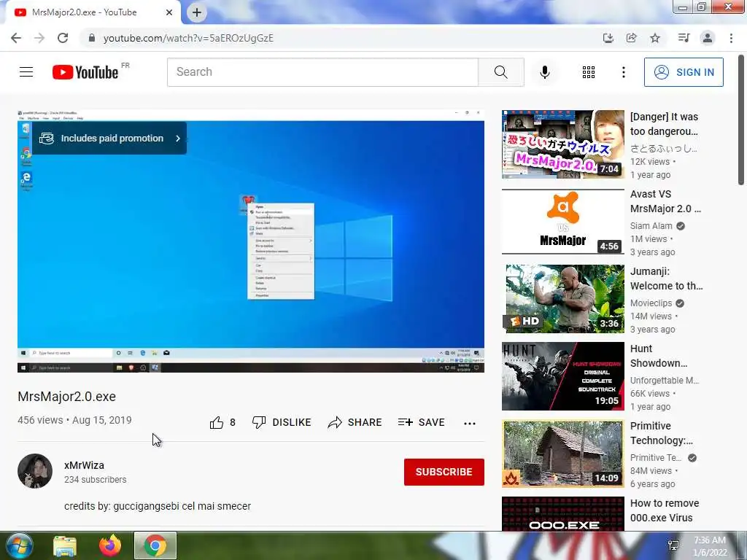Close the MrsMajor2.0.exe tab
Screen dimensions: 747x560
pos(169,12)
